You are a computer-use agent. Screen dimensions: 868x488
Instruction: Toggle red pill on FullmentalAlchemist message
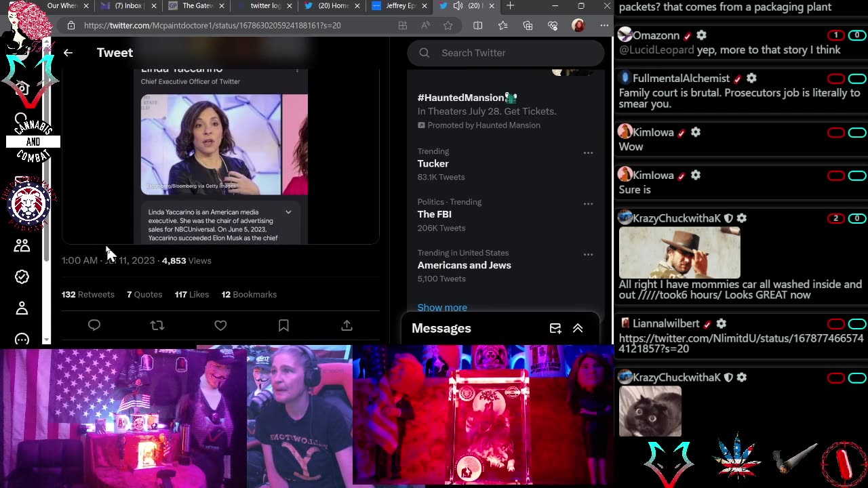pyautogui.click(x=836, y=78)
